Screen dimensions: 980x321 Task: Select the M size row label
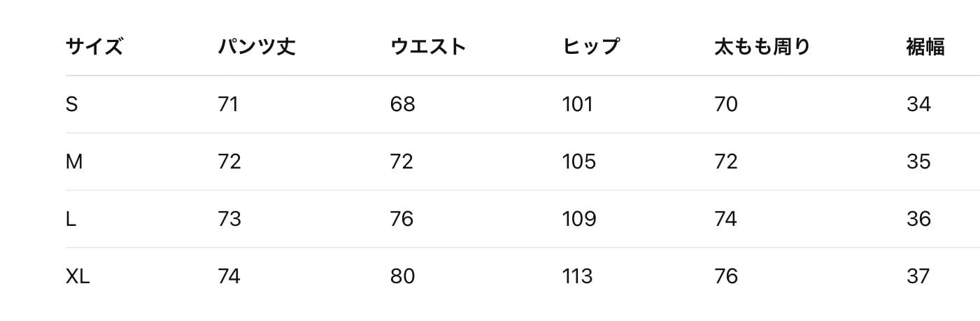point(74,162)
